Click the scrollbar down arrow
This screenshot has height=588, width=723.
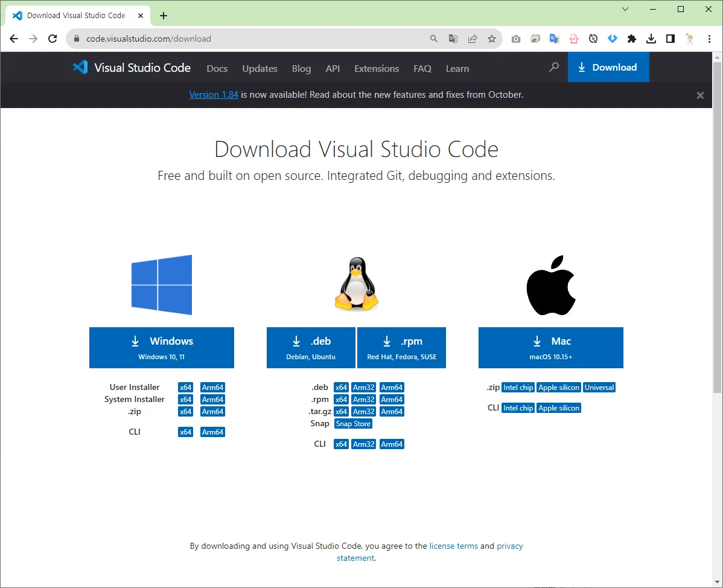click(x=717, y=582)
